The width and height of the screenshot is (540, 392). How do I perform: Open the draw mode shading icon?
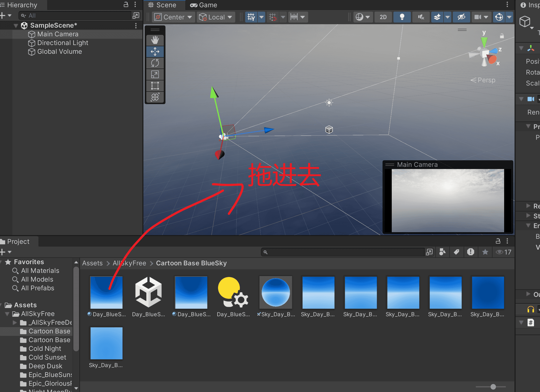pyautogui.click(x=360, y=17)
